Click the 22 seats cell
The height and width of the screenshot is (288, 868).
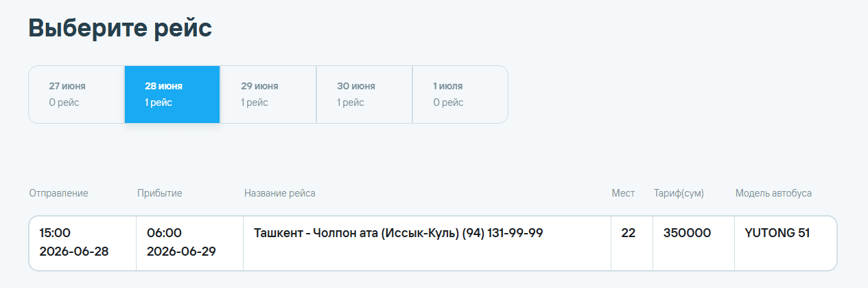coord(632,243)
